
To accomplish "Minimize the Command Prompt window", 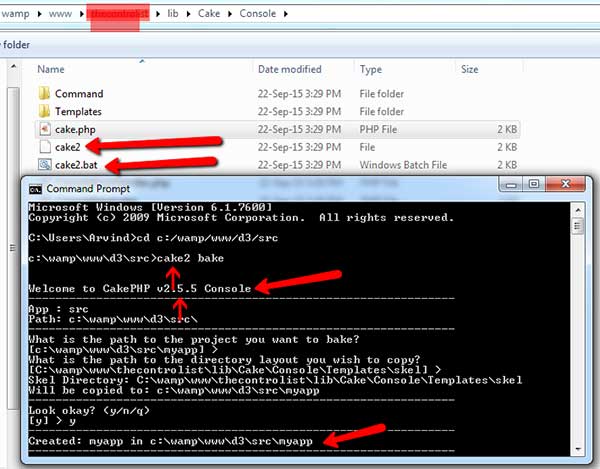I will [x=511, y=185].
